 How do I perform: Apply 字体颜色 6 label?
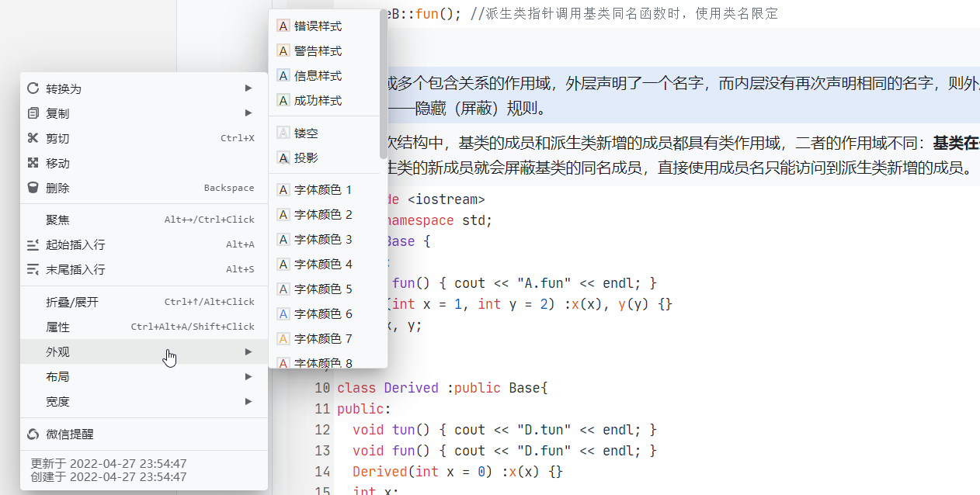coord(324,313)
